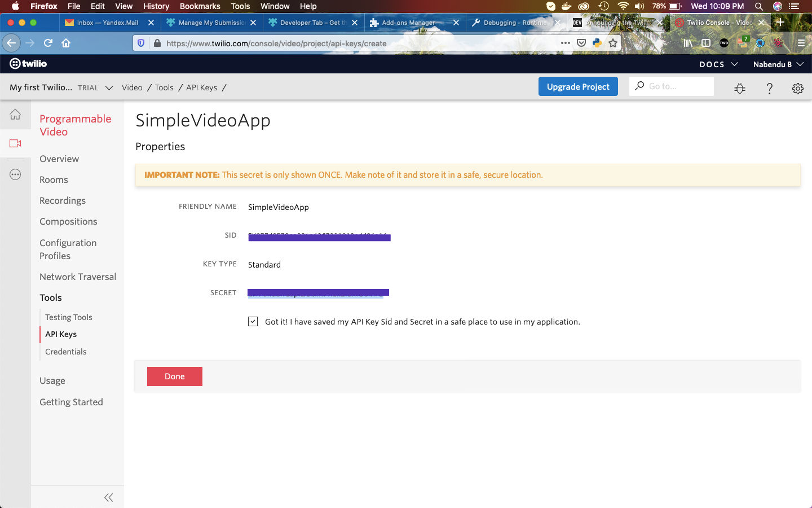Open the Tools menu in the menu bar
Viewport: 812px width, 508px height.
(240, 6)
